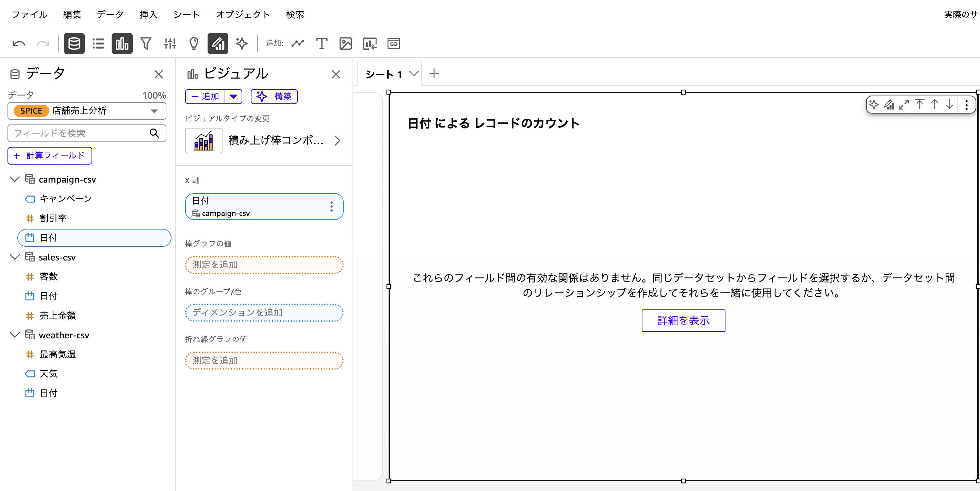Click the ディメンションを追加 field well
This screenshot has width=980, height=491.
(x=264, y=313)
